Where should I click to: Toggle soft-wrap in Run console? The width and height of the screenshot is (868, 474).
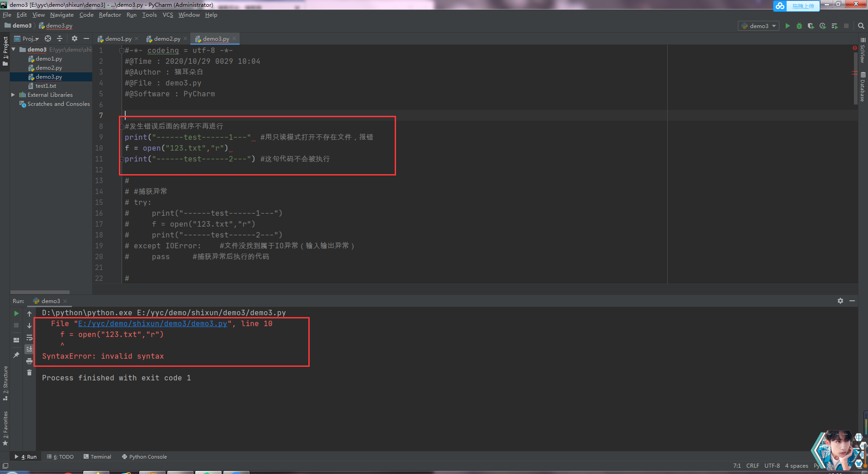click(x=29, y=337)
